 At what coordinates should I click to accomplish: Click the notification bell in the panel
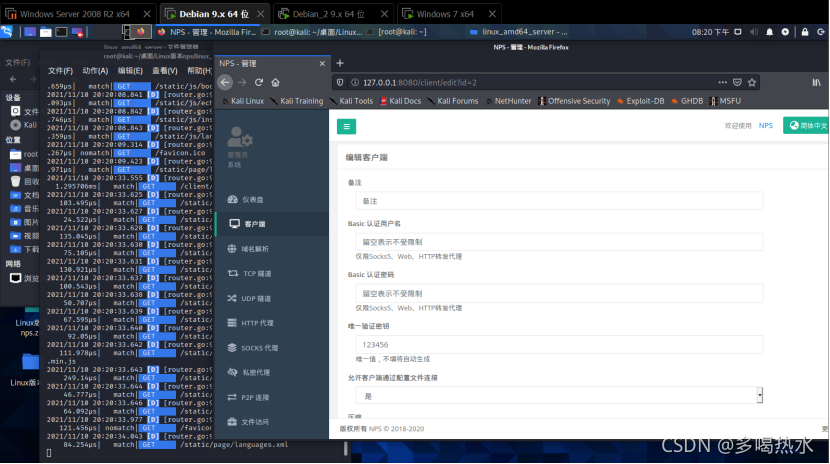tap(769, 32)
